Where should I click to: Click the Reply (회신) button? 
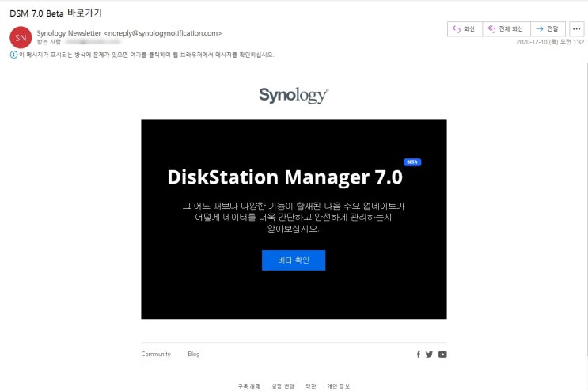pyautogui.click(x=465, y=28)
